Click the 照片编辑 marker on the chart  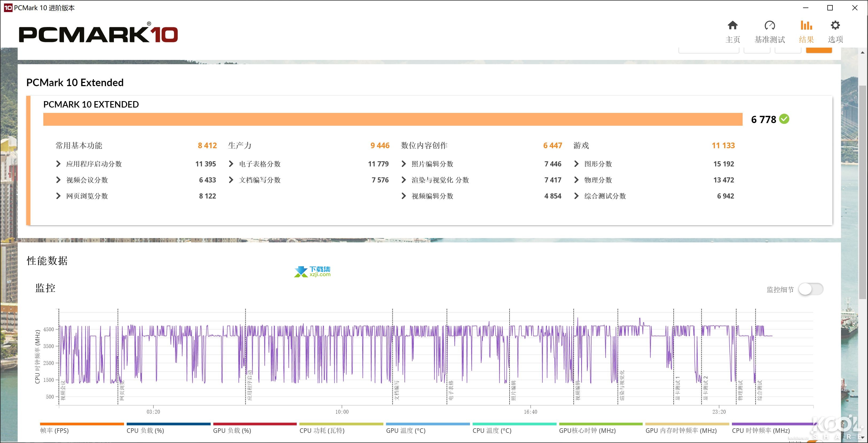coord(514,390)
